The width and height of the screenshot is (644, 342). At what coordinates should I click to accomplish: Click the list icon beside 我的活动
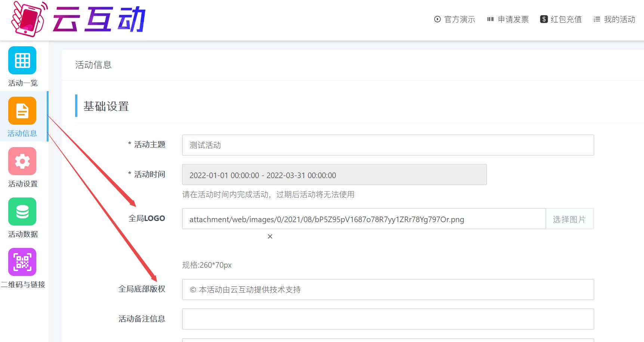point(597,19)
